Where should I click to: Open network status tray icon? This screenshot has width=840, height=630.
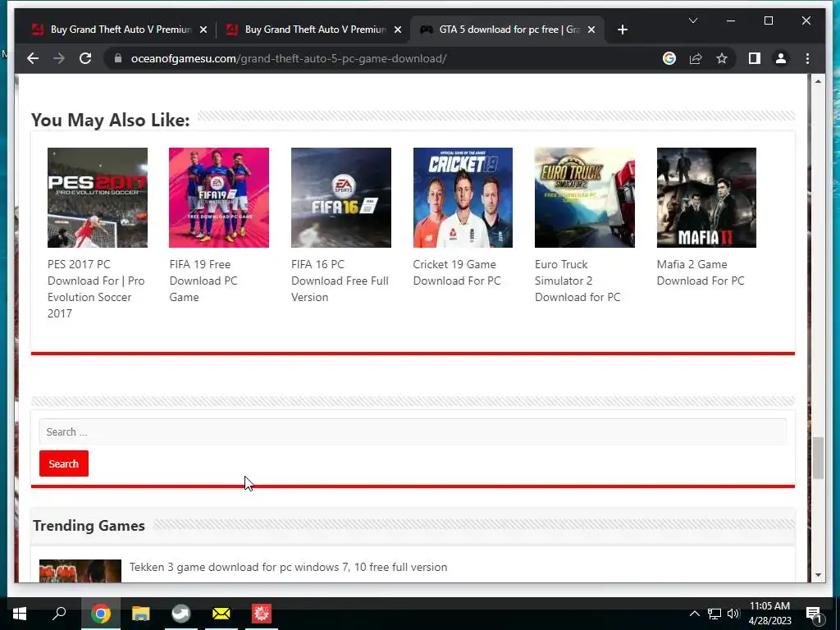[714, 614]
